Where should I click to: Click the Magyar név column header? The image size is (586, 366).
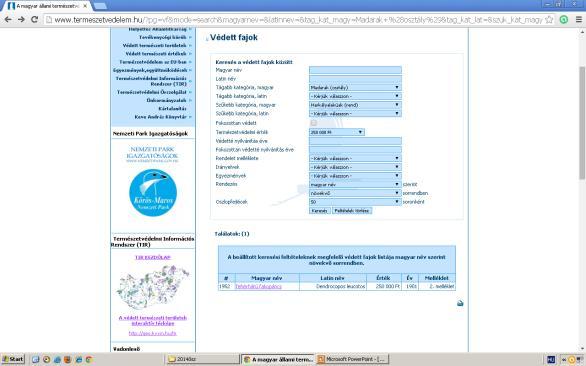pyautogui.click(x=266, y=278)
